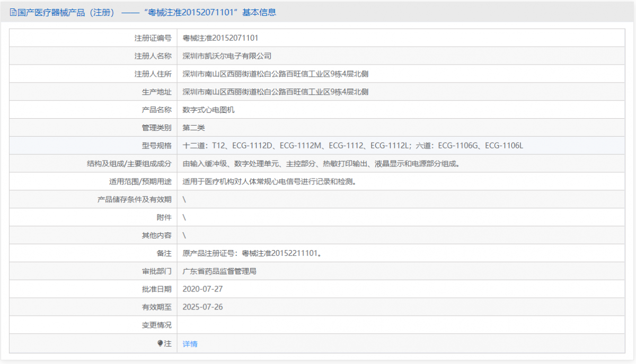Click the value 粤械注准20152071101 in the 注册证编号 row
The image size is (636, 364).
pos(220,38)
